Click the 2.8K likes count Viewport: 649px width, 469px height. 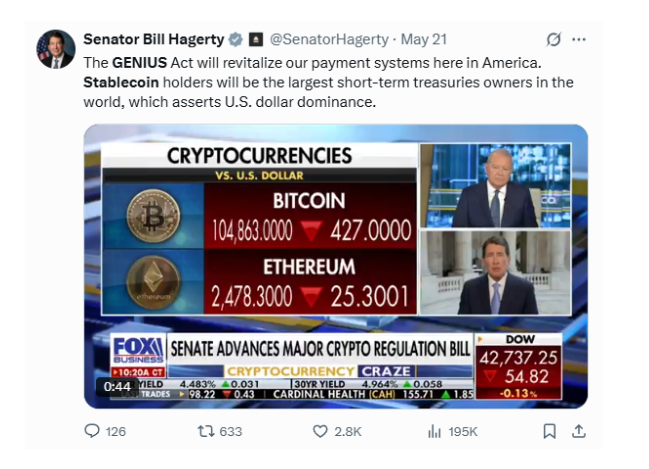coord(348,432)
